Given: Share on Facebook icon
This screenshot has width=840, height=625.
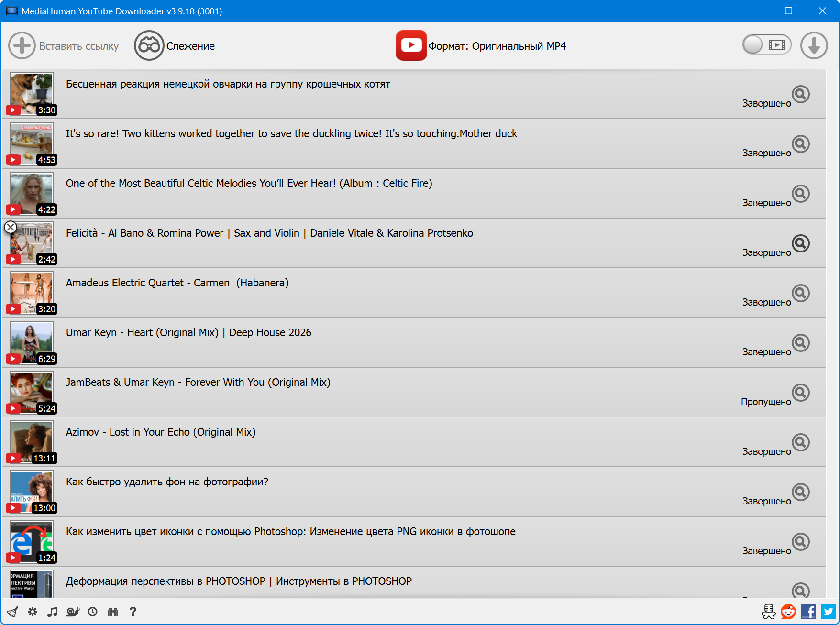Looking at the screenshot, I should coord(808,612).
